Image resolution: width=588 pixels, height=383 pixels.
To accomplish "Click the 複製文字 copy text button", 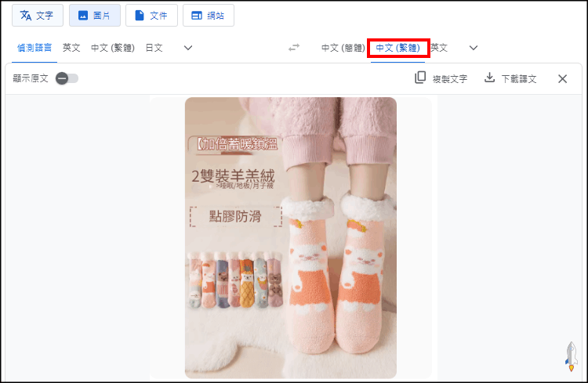I will 441,78.
